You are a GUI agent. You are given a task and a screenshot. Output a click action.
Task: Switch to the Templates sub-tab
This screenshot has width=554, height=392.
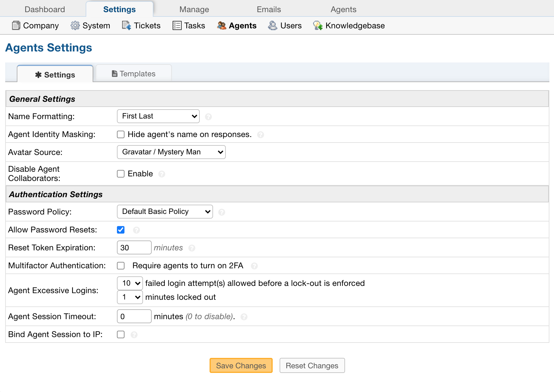pyautogui.click(x=134, y=74)
